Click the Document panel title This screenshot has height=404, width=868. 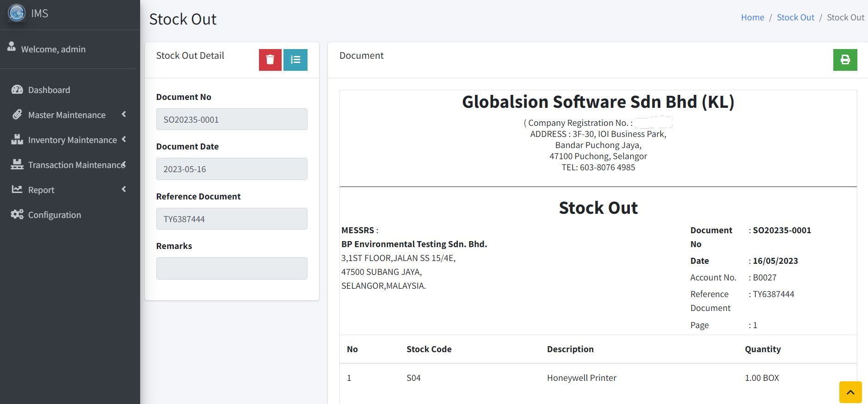tap(362, 56)
